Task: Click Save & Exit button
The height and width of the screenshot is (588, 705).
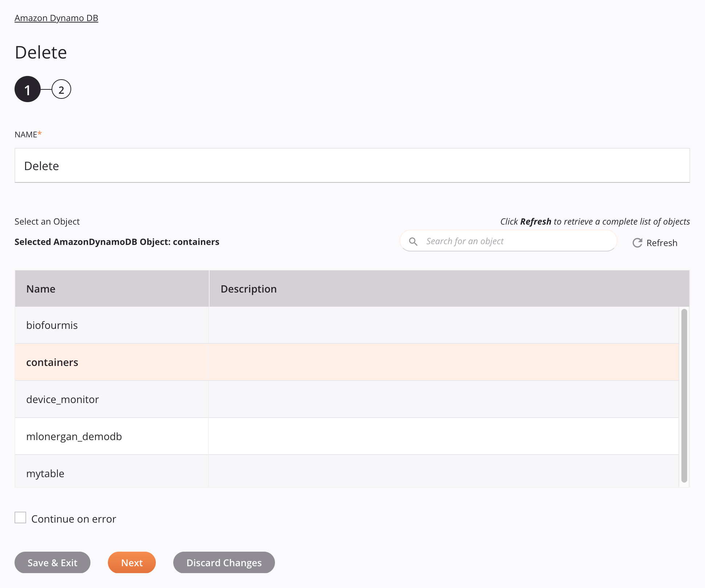Action: click(52, 562)
